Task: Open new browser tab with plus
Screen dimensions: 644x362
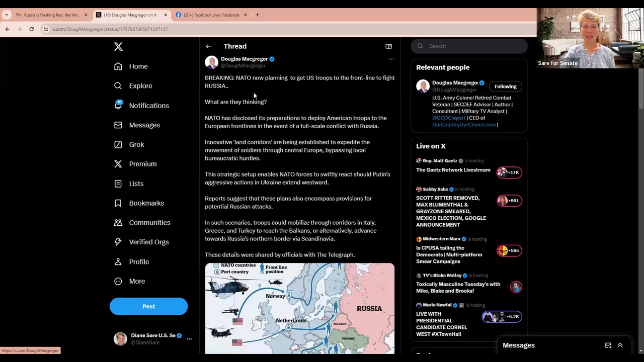Action: tap(258, 15)
